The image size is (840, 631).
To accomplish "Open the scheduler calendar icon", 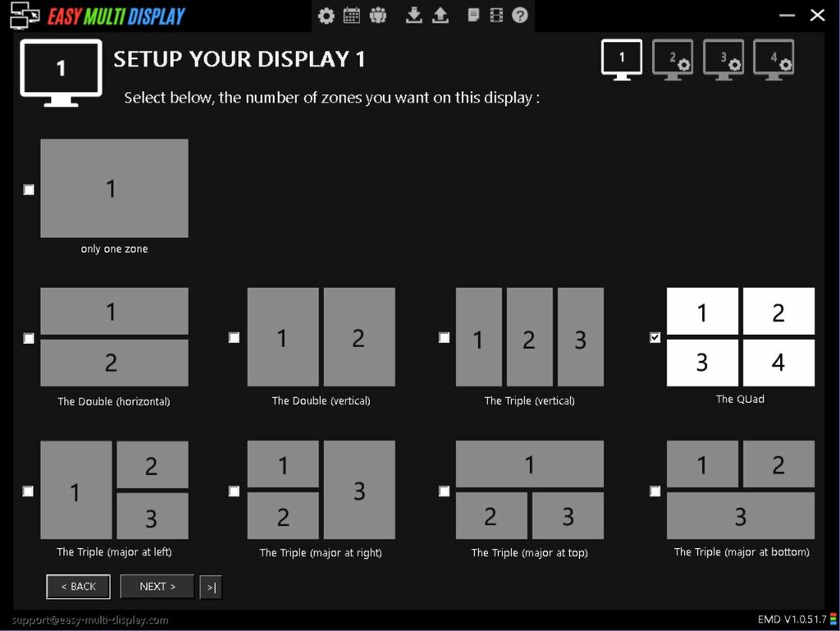I will (x=352, y=15).
